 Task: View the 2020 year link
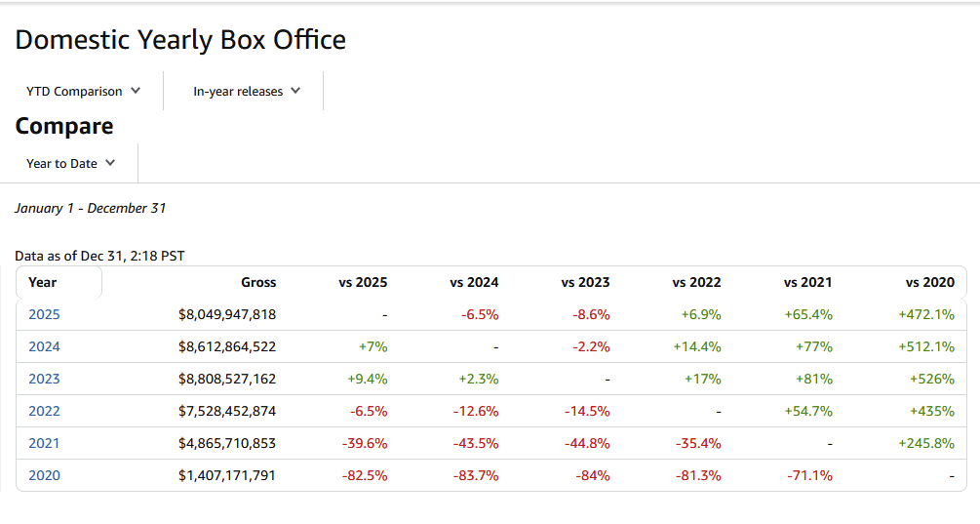44,475
